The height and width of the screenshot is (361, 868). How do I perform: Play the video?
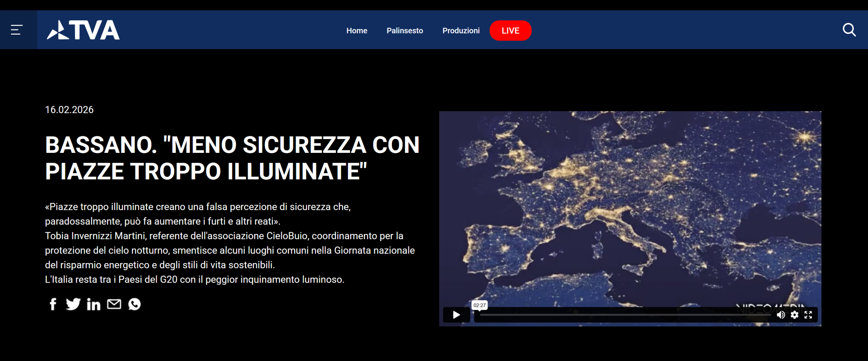[456, 315]
